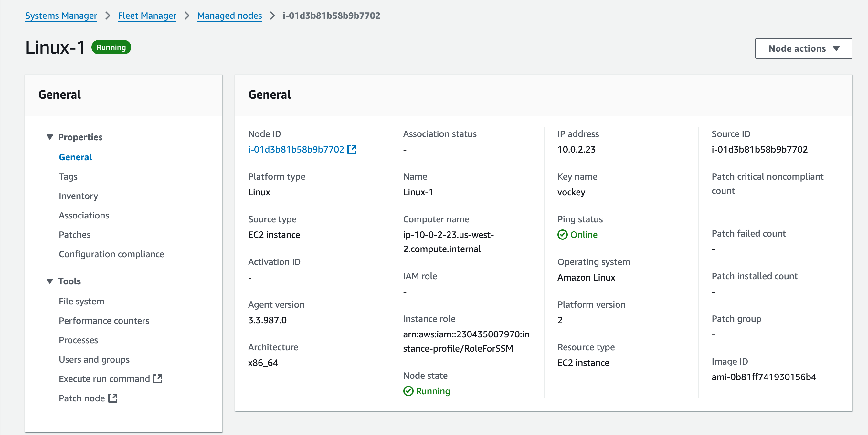Image resolution: width=868 pixels, height=435 pixels.
Task: Open the Fleet Manager breadcrumb link
Action: [147, 16]
